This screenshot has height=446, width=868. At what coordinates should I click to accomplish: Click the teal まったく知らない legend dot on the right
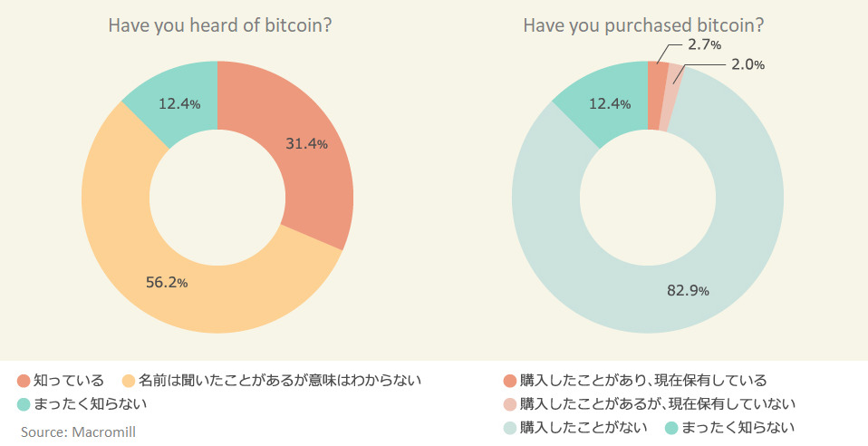coord(671,427)
